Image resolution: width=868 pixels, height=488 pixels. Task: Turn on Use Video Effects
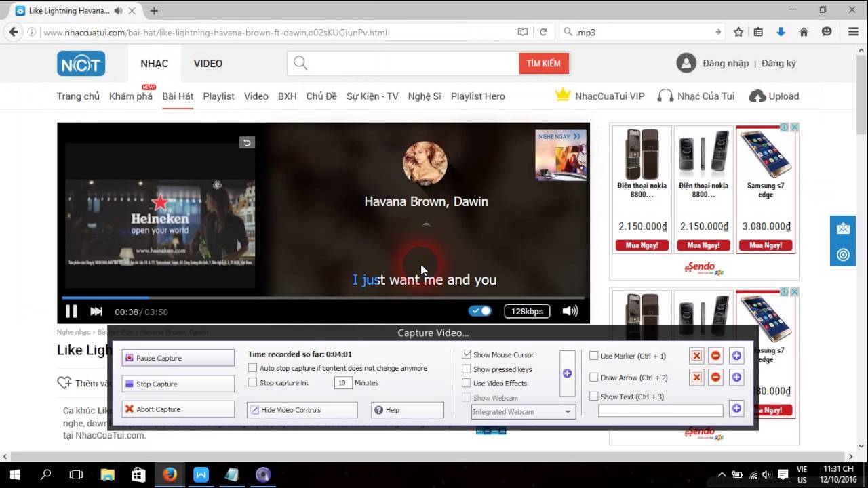pyautogui.click(x=467, y=384)
